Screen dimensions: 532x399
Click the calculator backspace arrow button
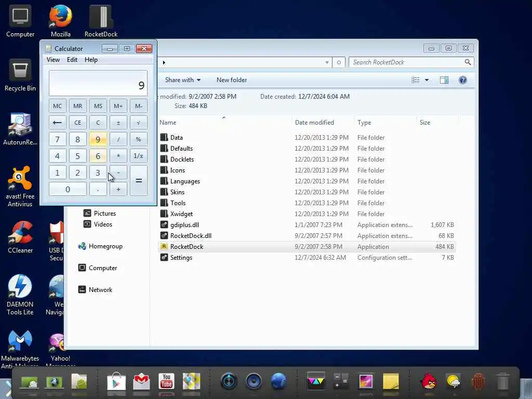click(x=57, y=123)
